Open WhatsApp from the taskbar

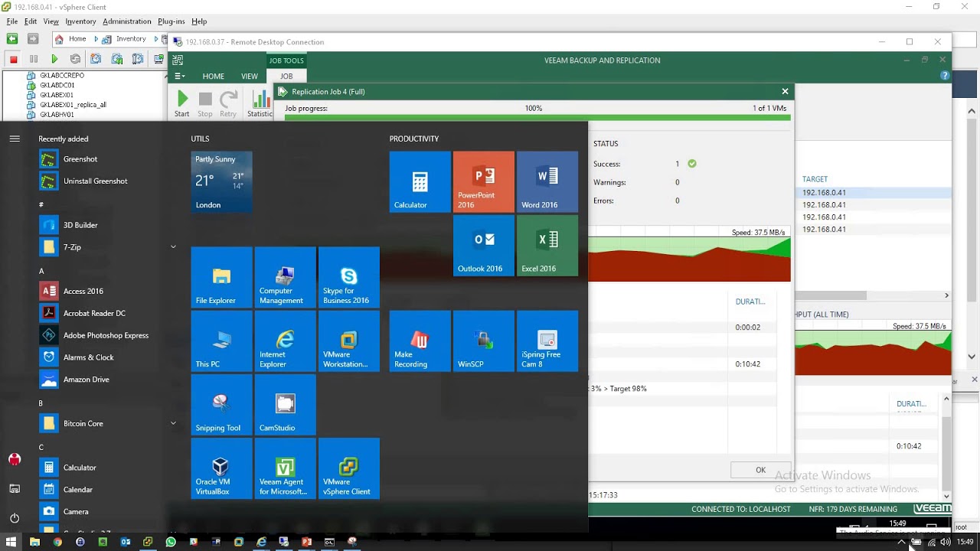[x=171, y=542]
